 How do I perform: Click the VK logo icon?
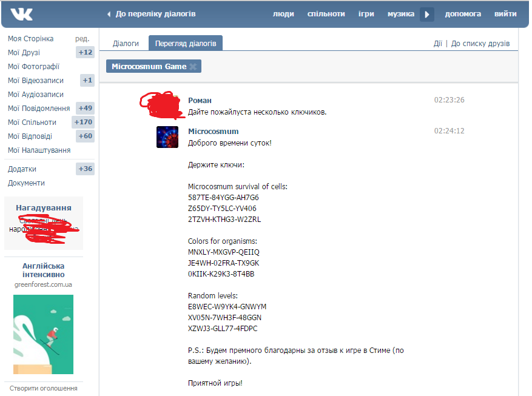click(x=21, y=14)
